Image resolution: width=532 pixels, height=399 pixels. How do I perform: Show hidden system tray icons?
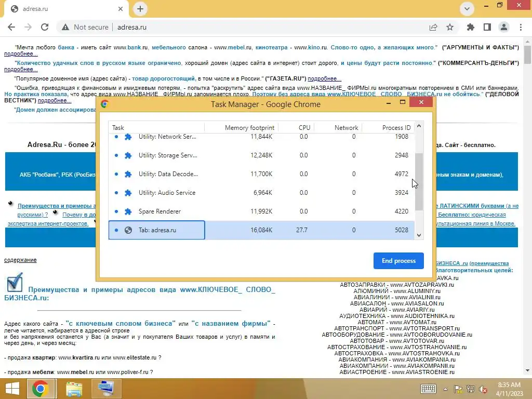445,389
